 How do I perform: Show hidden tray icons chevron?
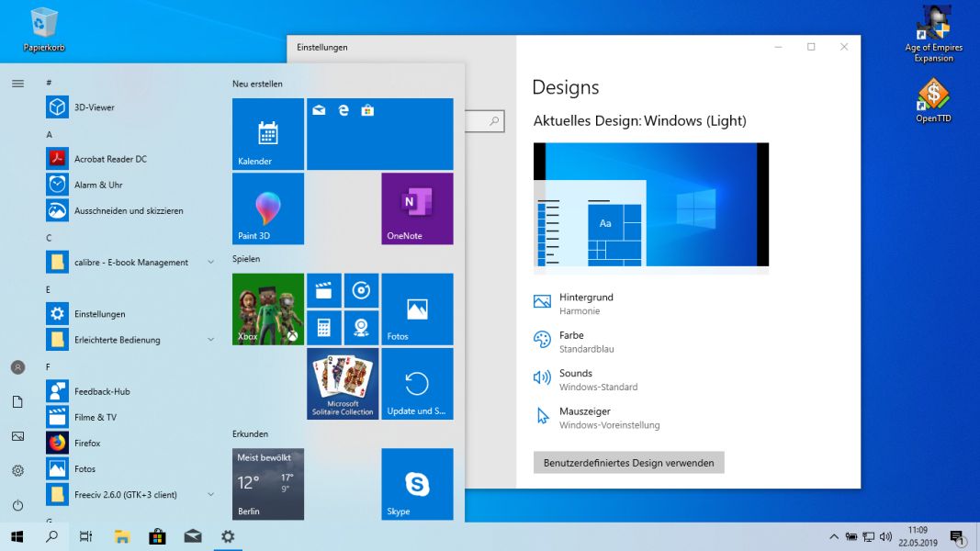834,536
